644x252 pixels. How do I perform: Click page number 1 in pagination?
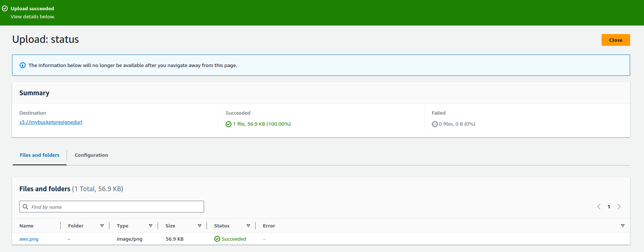point(609,207)
